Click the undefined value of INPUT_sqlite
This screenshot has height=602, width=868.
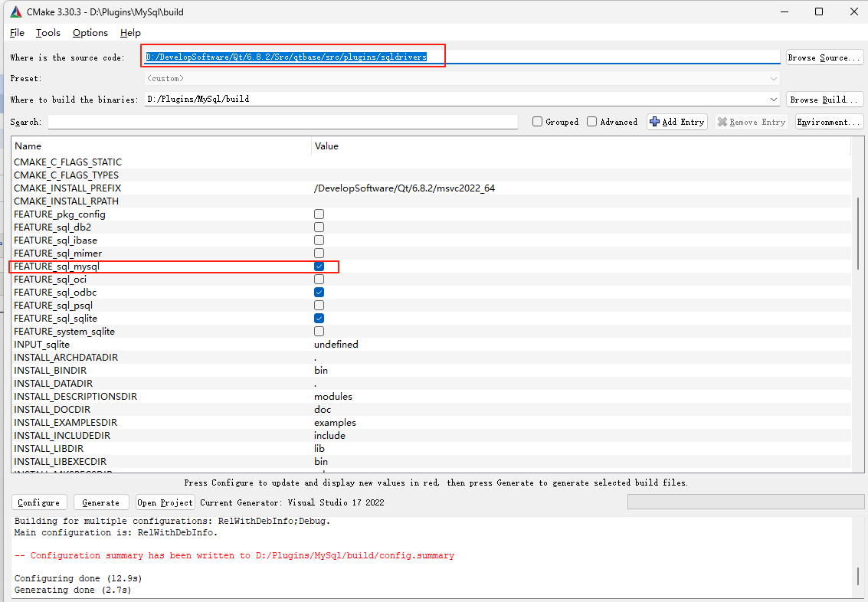[336, 344]
